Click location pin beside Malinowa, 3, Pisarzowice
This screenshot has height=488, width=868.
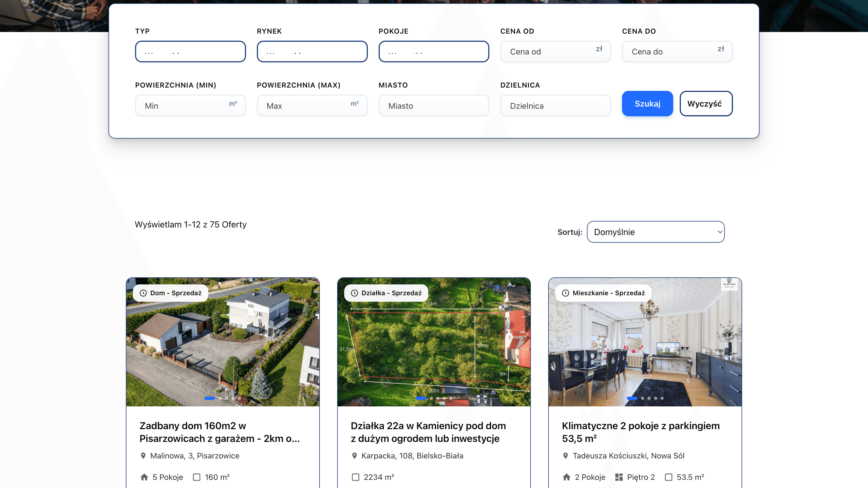pyautogui.click(x=143, y=456)
